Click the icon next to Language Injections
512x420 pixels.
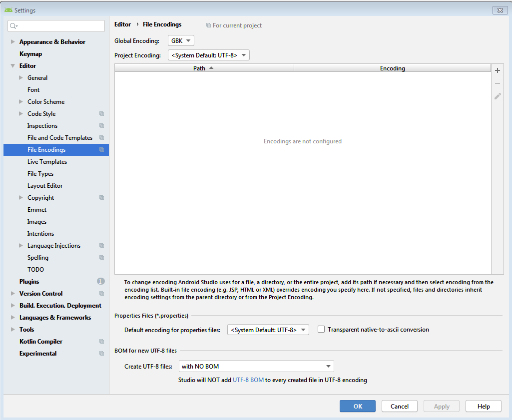[x=101, y=245]
